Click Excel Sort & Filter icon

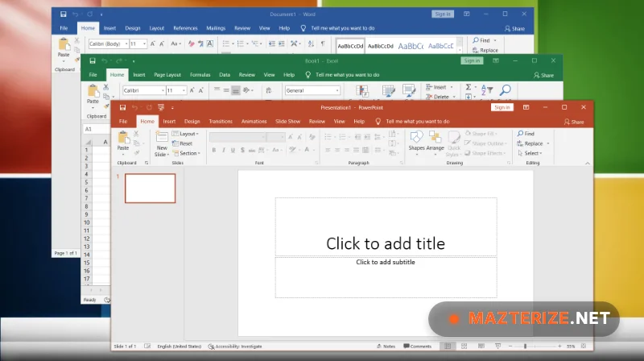(x=487, y=89)
